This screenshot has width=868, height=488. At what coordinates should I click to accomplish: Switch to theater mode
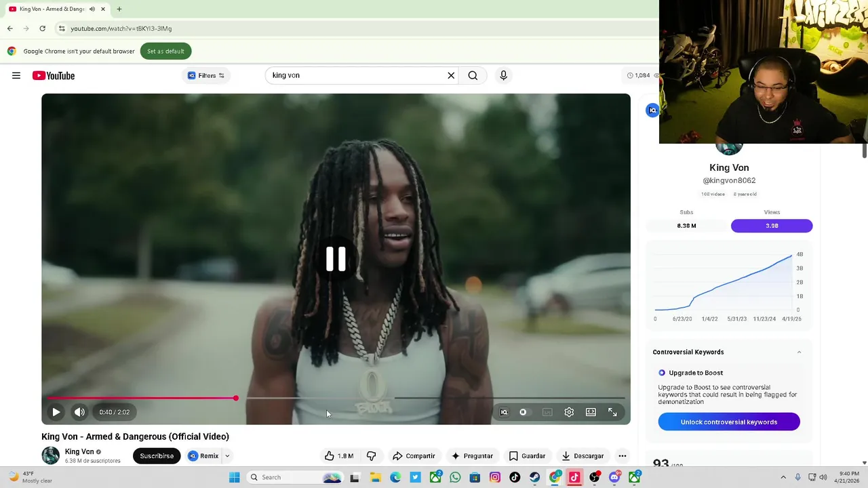point(591,412)
